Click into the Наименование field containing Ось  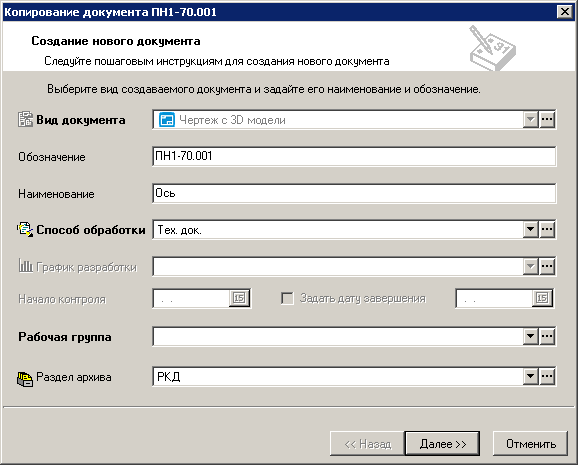point(354,193)
